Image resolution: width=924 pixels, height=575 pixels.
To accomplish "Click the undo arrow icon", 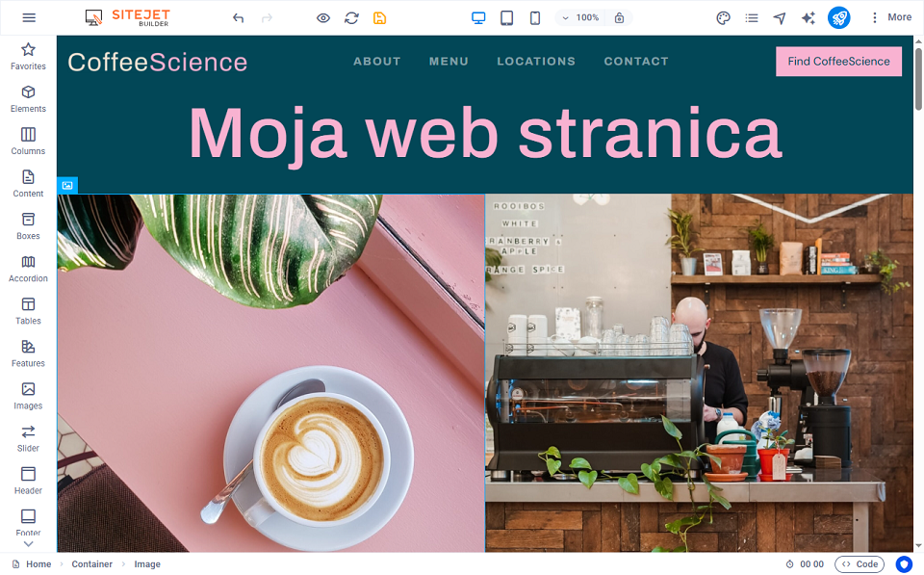I will pyautogui.click(x=239, y=17).
